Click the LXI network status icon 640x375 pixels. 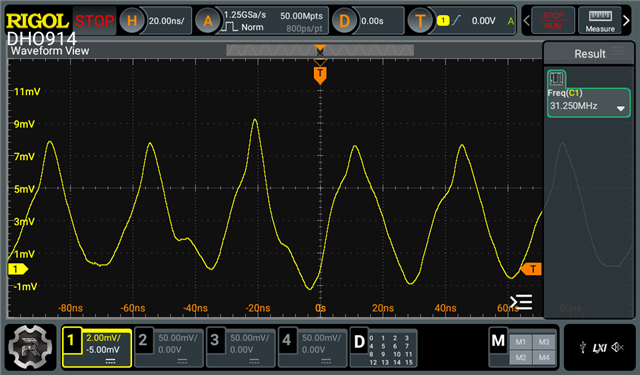tap(600, 348)
